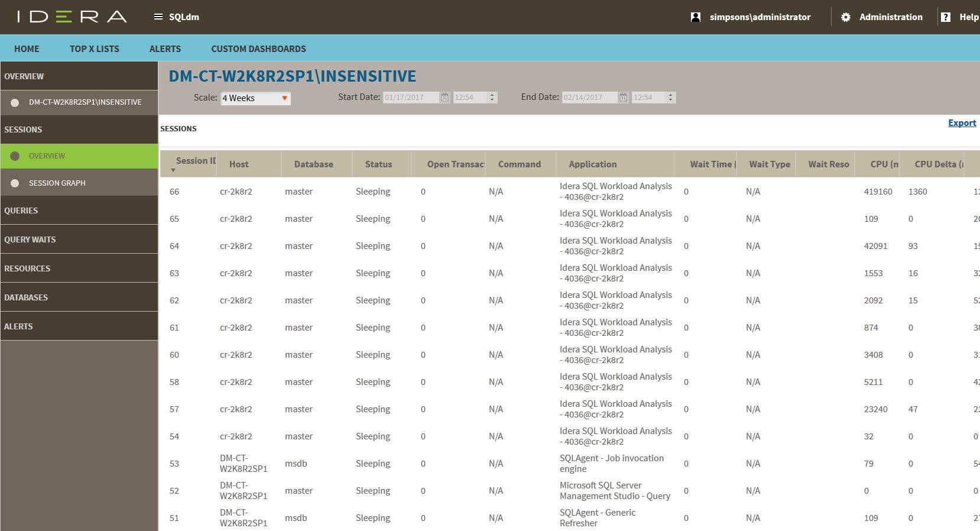Click the End Date text field
This screenshot has height=531, width=980.
[x=589, y=98]
